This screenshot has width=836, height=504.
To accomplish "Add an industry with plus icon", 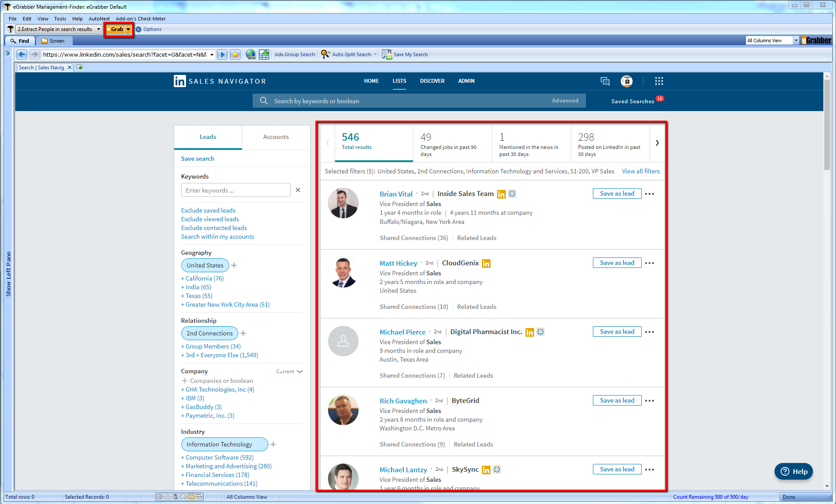I will 273,444.
